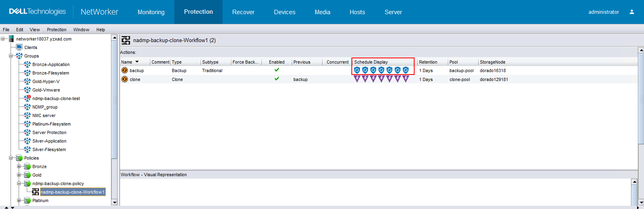Go to the Media tab
This screenshot has width=644, height=209.
click(323, 12)
